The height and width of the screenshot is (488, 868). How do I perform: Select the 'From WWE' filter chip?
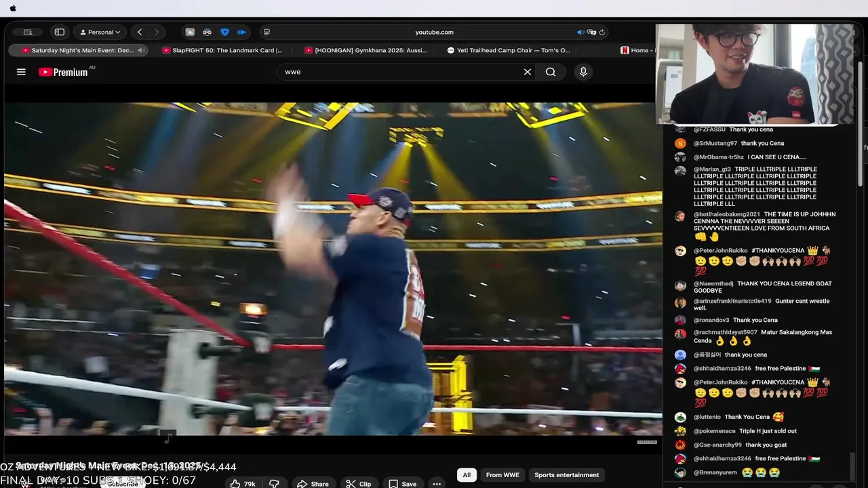click(x=502, y=475)
